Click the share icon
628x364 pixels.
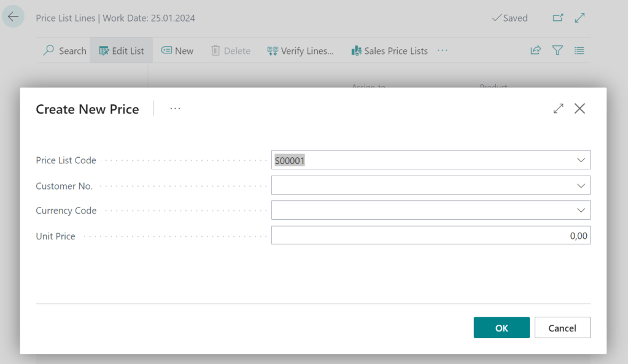(x=535, y=51)
